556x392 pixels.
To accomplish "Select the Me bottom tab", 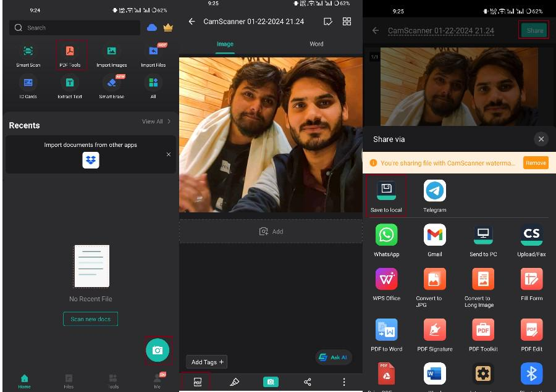I will [x=158, y=381].
